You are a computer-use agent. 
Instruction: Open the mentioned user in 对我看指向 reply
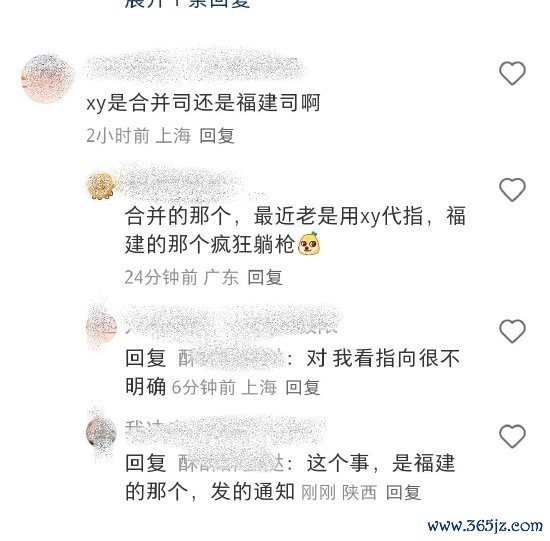click(231, 359)
